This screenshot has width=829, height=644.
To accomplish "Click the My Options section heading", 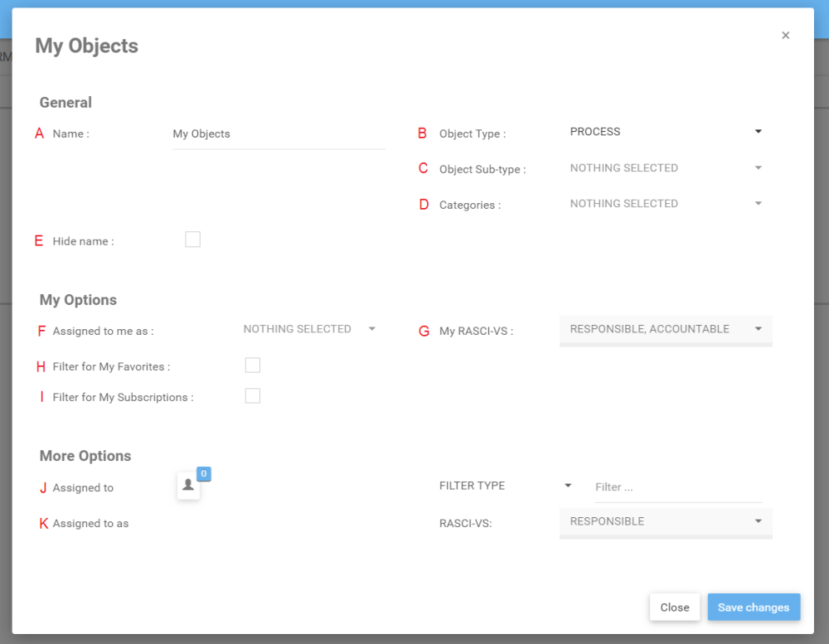I will pyautogui.click(x=78, y=300).
